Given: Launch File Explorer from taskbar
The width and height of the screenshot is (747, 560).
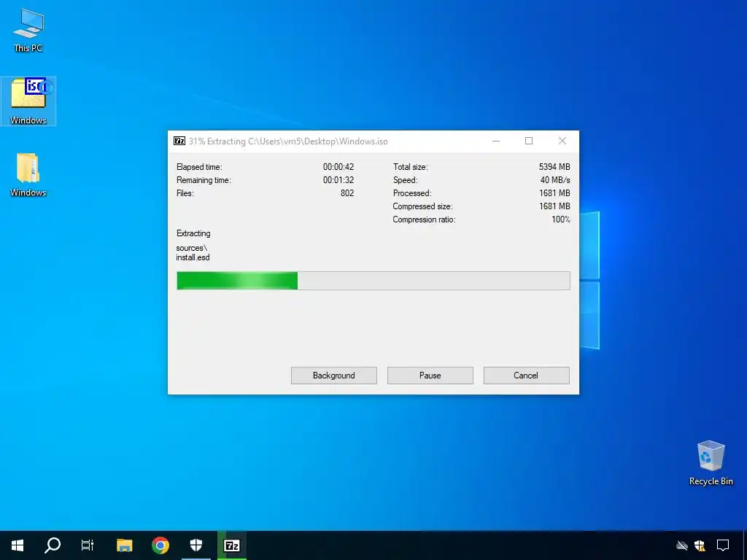Looking at the screenshot, I should click(x=124, y=545).
